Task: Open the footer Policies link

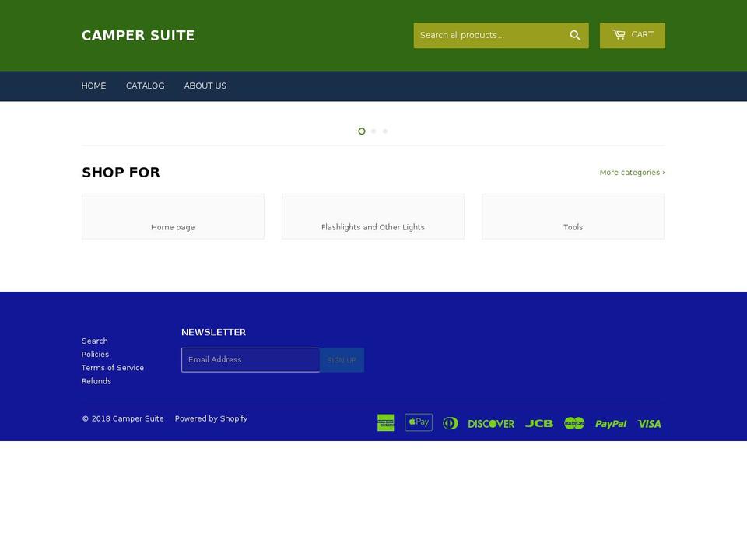Action: [x=95, y=355]
